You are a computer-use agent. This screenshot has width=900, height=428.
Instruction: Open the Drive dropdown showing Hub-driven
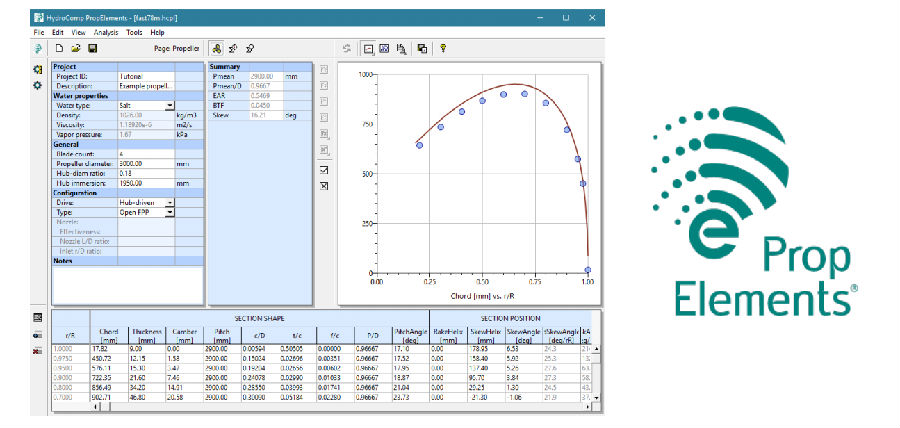click(170, 203)
